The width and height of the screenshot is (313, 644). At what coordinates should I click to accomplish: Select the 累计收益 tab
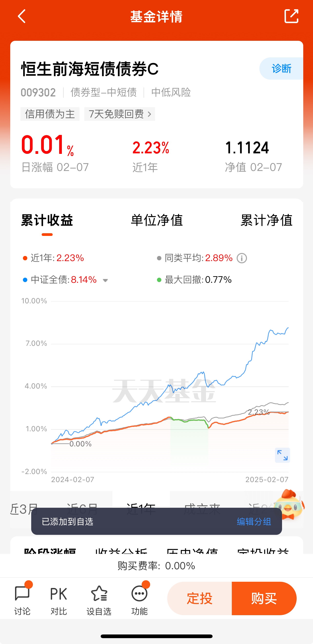47,220
